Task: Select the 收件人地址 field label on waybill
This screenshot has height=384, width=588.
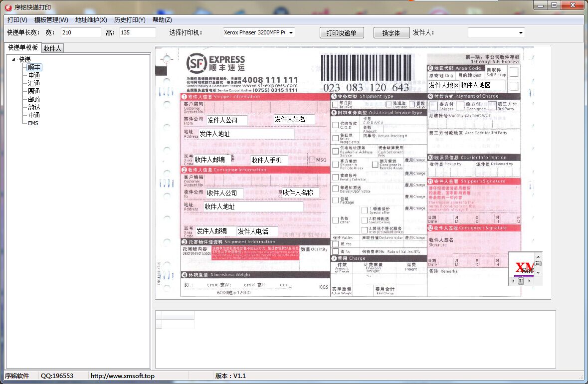Action: pyautogui.click(x=253, y=206)
